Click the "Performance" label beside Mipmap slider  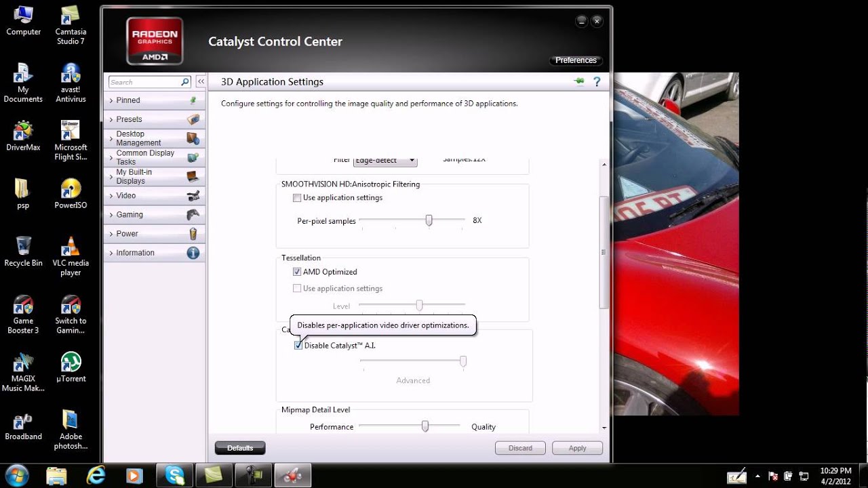click(x=332, y=427)
